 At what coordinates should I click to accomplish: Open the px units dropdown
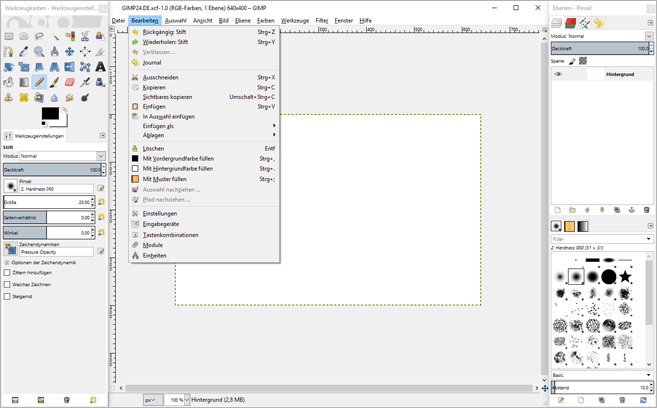[x=153, y=400]
